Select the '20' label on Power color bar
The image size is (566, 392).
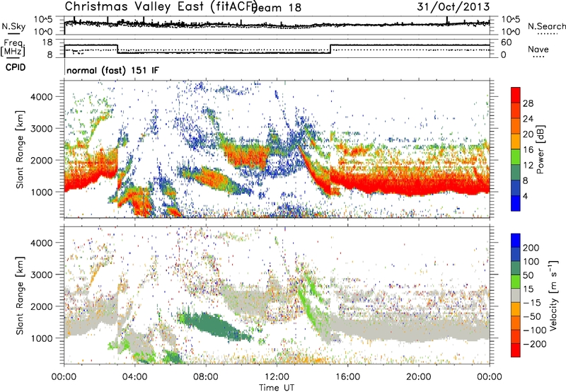[x=528, y=134]
